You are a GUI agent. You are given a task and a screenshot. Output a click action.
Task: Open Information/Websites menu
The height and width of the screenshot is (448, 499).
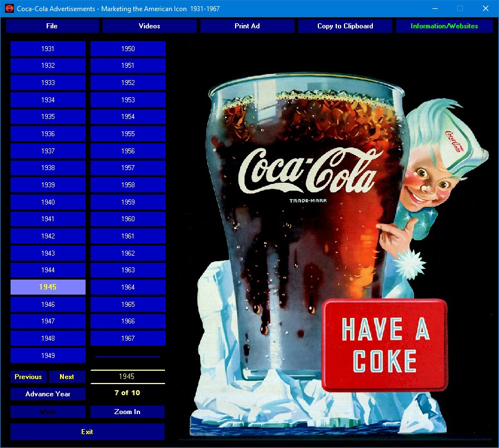(x=444, y=26)
